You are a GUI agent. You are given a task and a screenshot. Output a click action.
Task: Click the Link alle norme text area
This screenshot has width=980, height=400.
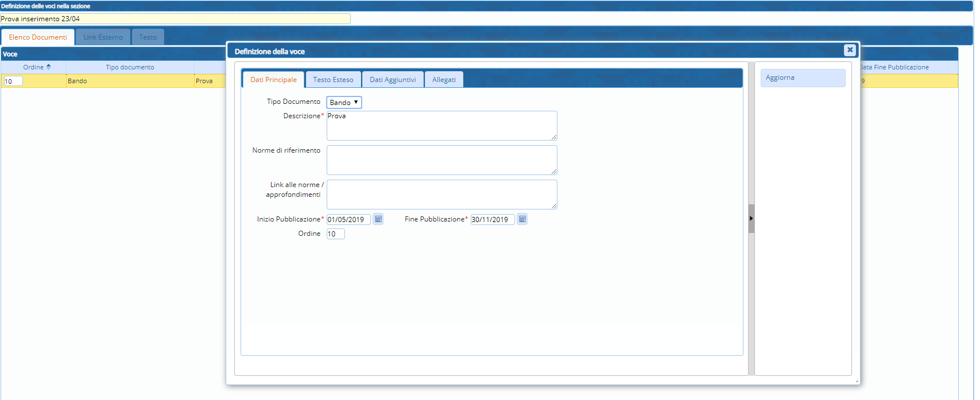point(441,195)
